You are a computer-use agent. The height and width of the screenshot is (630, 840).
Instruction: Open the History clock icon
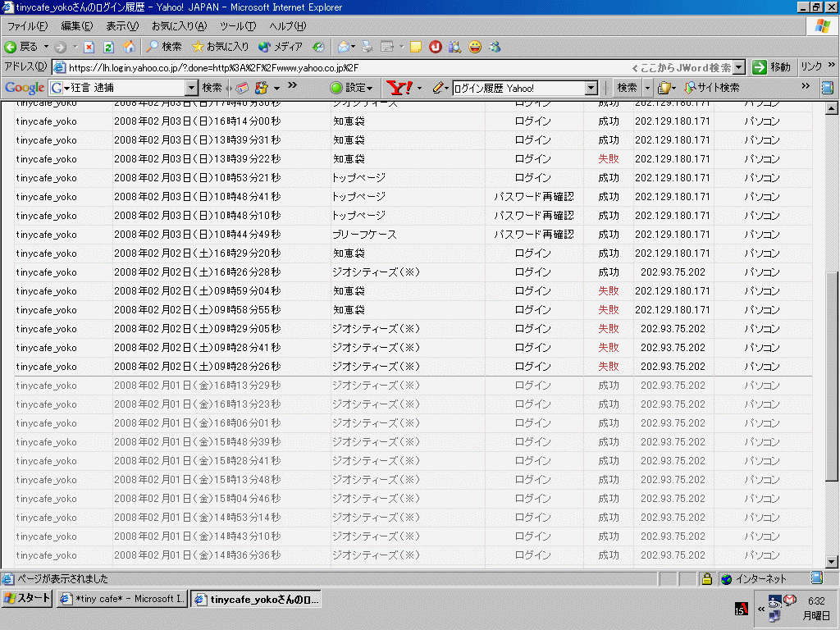click(318, 47)
